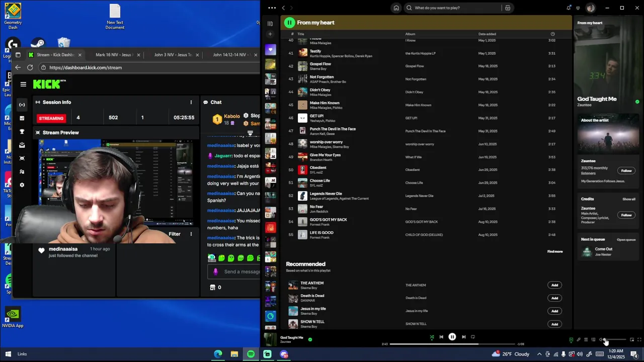Image resolution: width=644 pixels, height=362 pixels.
Task: Toggle saved checkmark in Now Playing panel
Action: [637, 102]
